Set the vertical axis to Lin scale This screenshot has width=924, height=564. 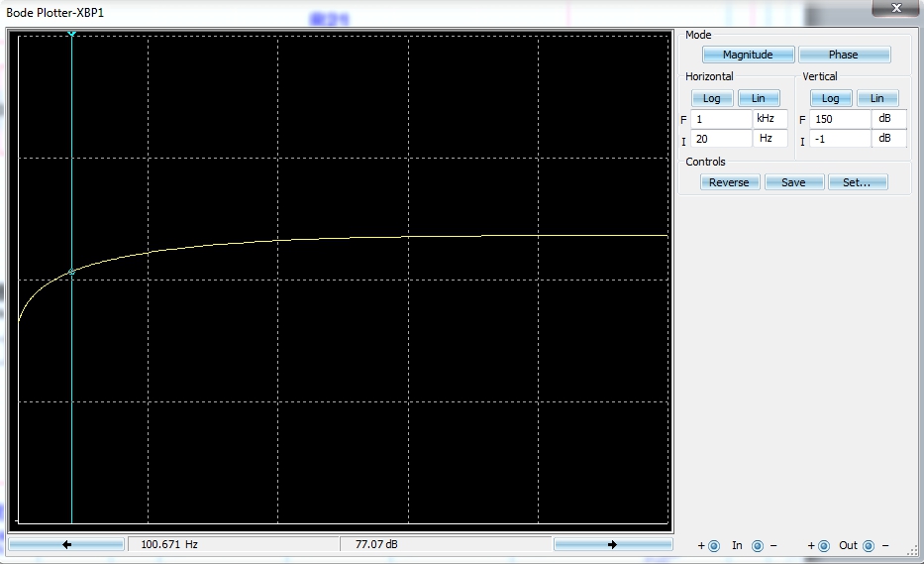(877, 98)
